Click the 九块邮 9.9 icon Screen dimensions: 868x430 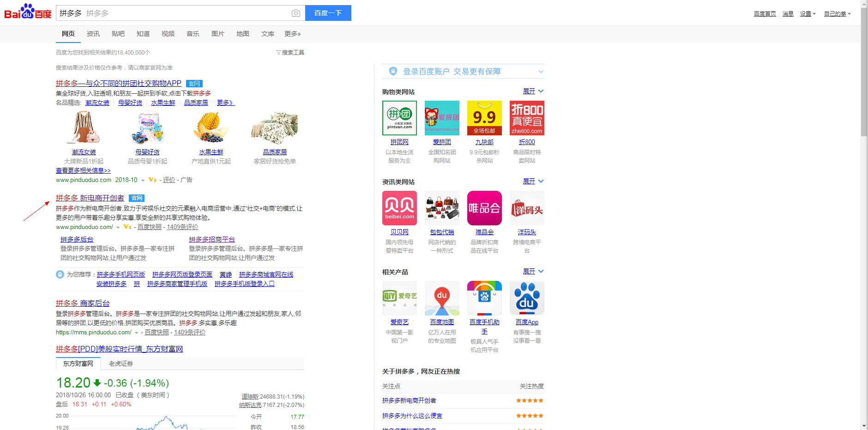tap(484, 118)
